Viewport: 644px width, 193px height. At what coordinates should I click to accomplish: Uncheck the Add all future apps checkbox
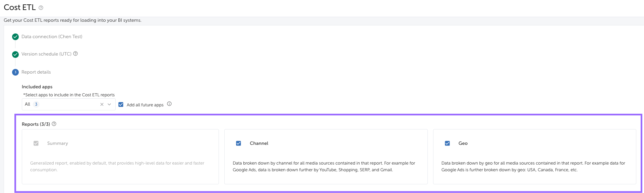[x=121, y=104]
